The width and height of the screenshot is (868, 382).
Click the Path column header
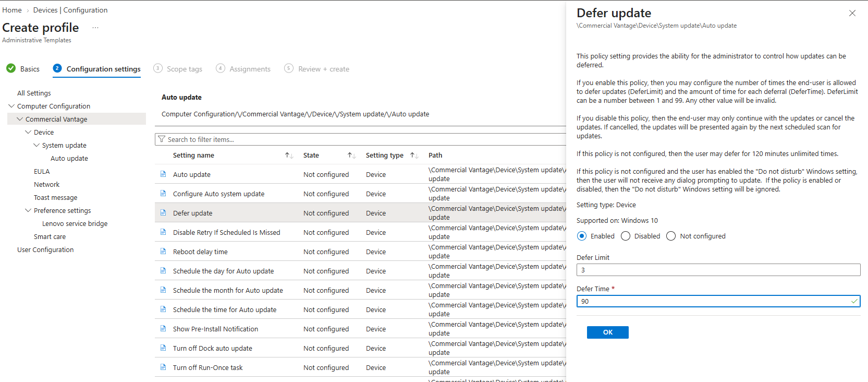(x=435, y=156)
